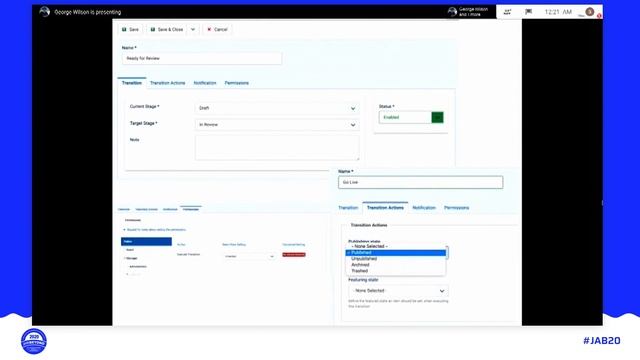Open the Featuring state dropdown

(x=398, y=291)
